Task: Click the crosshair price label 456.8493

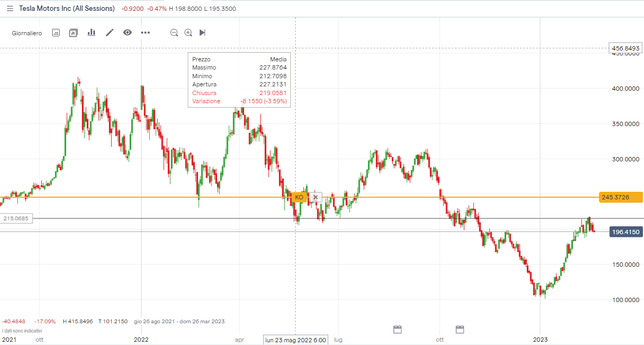Action: [626, 48]
